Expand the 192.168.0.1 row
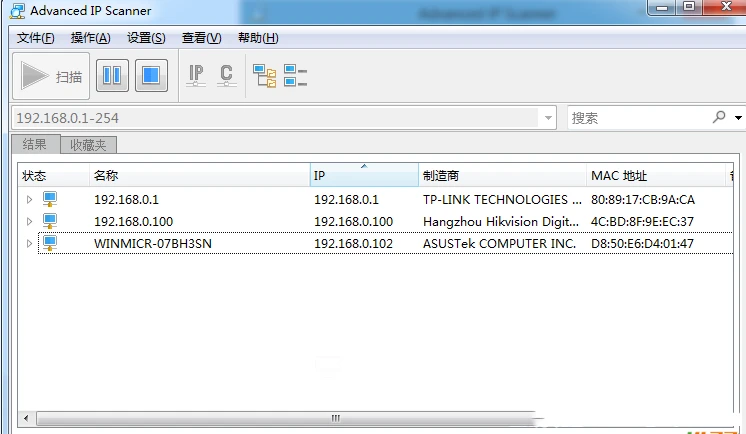 (29, 199)
